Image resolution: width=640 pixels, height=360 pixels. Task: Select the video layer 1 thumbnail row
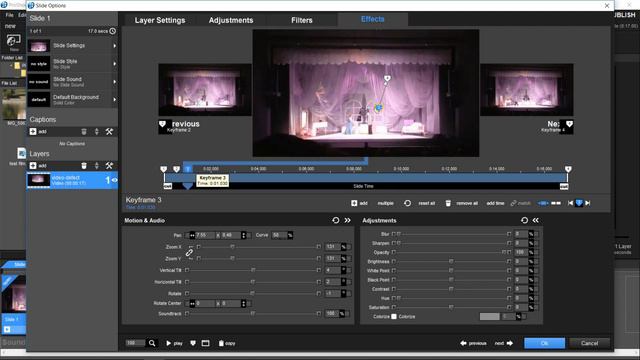coord(72,180)
